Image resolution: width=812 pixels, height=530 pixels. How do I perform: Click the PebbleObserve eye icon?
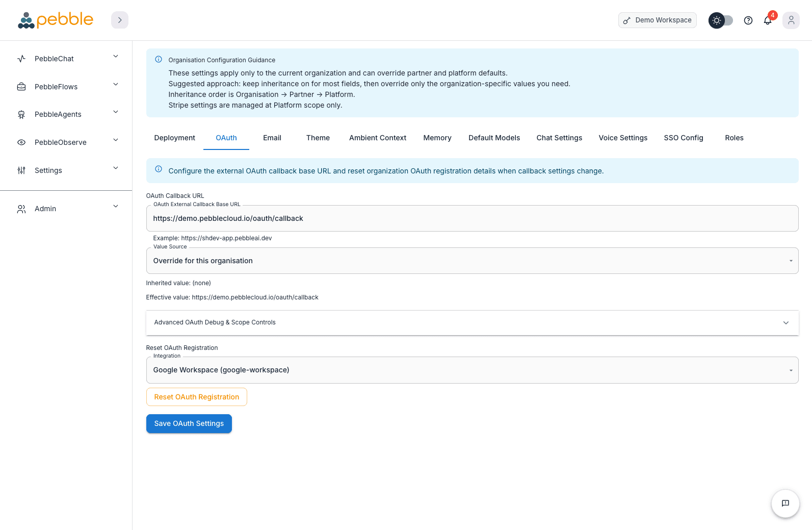pyautogui.click(x=21, y=142)
